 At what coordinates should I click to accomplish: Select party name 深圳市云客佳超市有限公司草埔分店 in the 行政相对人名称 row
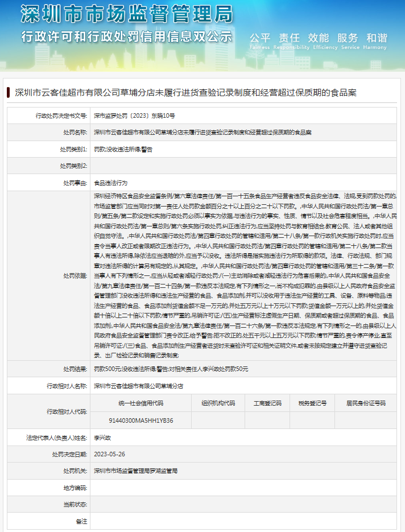point(138,386)
